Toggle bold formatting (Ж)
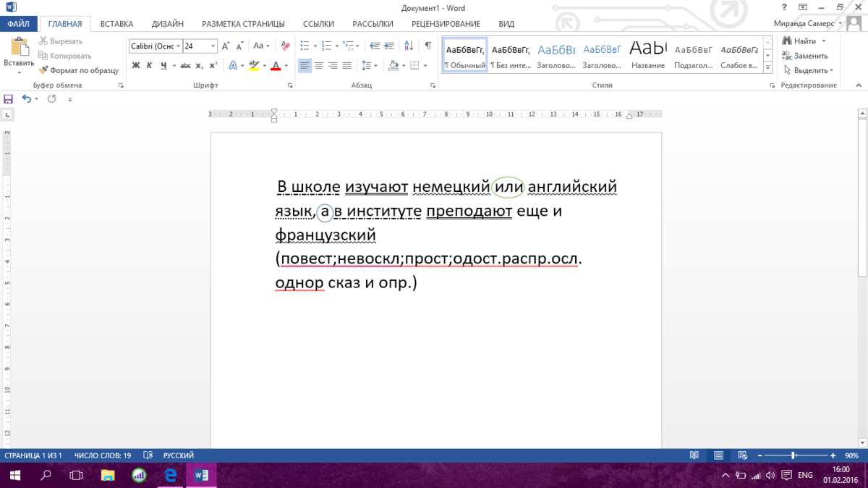Image resolution: width=868 pixels, height=488 pixels. coord(135,66)
